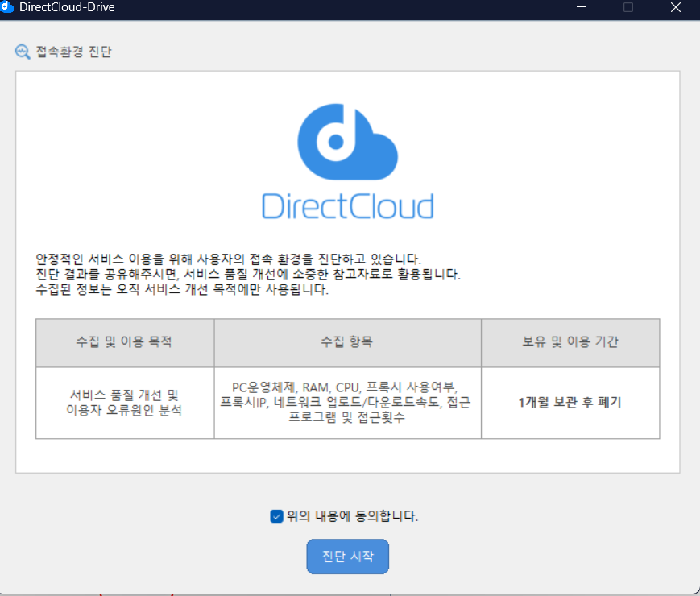Click the 진단 시작 button
Screen dimensions: 700x596
pos(347,557)
